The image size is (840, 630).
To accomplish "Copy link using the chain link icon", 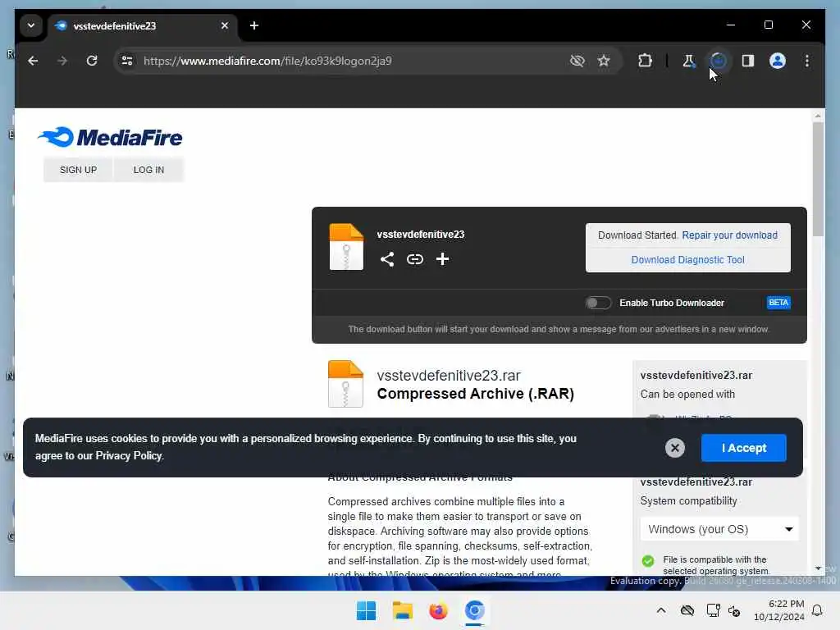I will 414,259.
